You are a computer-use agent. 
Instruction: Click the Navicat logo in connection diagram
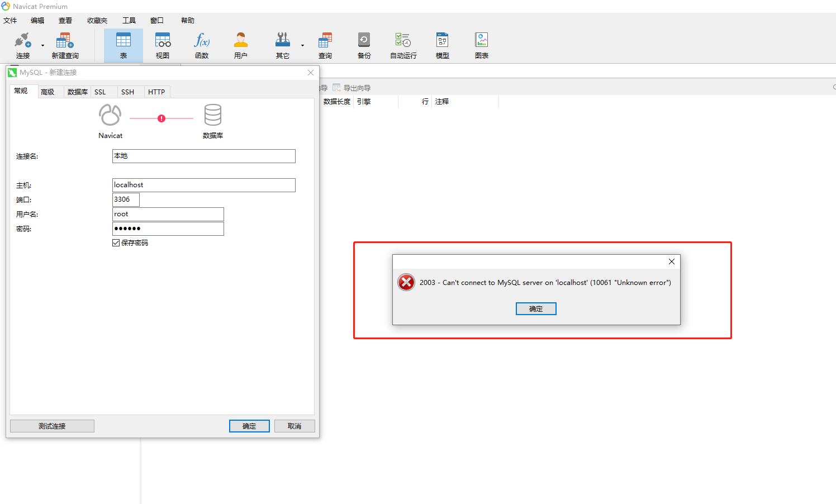tap(110, 115)
